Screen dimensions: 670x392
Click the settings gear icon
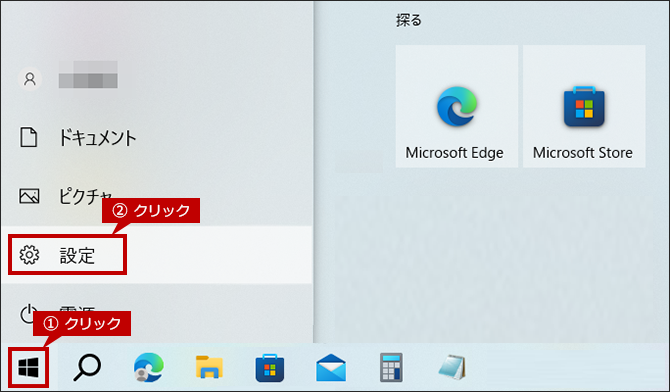click(29, 255)
